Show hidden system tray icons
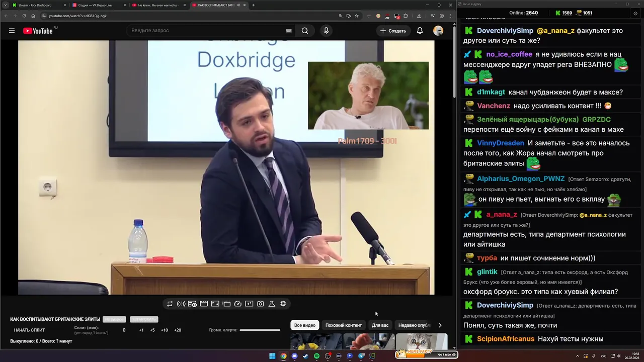The width and height of the screenshot is (644, 362). [x=577, y=356]
